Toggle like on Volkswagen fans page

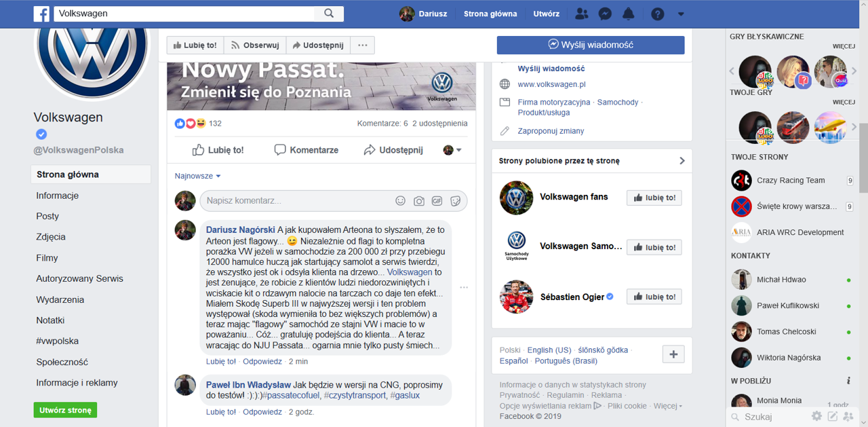pos(654,198)
